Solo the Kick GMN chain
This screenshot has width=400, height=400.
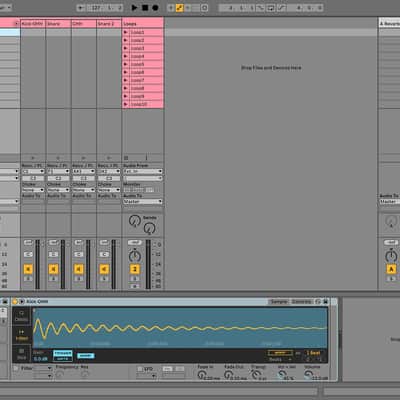click(28, 279)
